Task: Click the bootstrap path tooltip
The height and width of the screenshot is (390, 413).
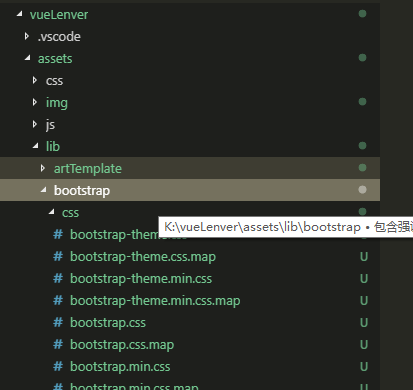Action: pyautogui.click(x=286, y=227)
